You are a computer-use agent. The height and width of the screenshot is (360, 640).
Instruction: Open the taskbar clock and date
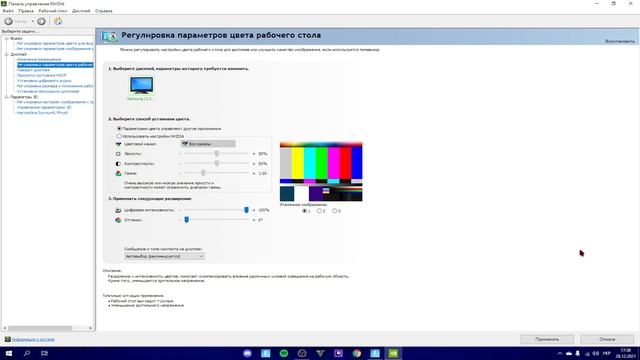coord(625,353)
